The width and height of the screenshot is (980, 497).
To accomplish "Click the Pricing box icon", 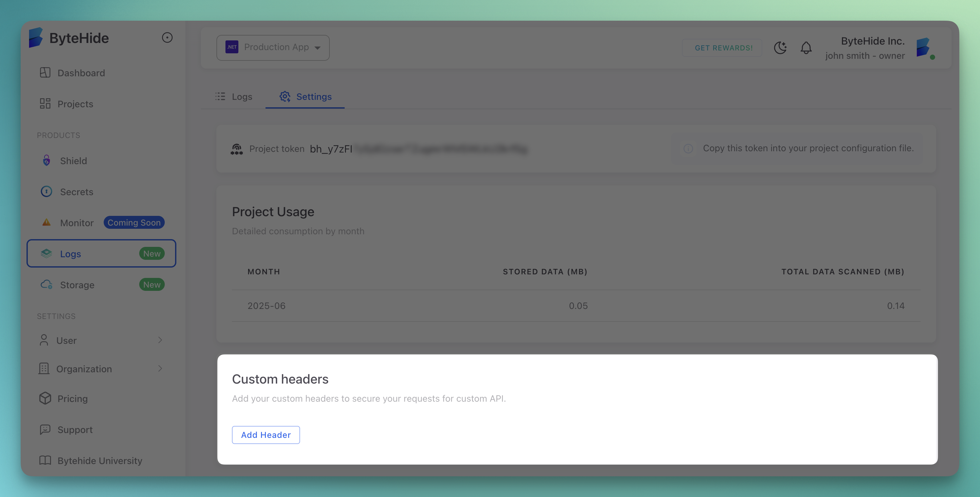I will pyautogui.click(x=45, y=398).
